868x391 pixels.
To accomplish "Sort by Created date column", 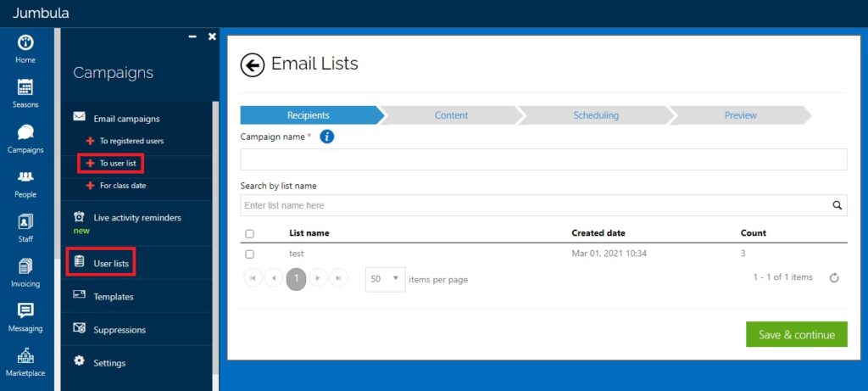I will pyautogui.click(x=598, y=233).
